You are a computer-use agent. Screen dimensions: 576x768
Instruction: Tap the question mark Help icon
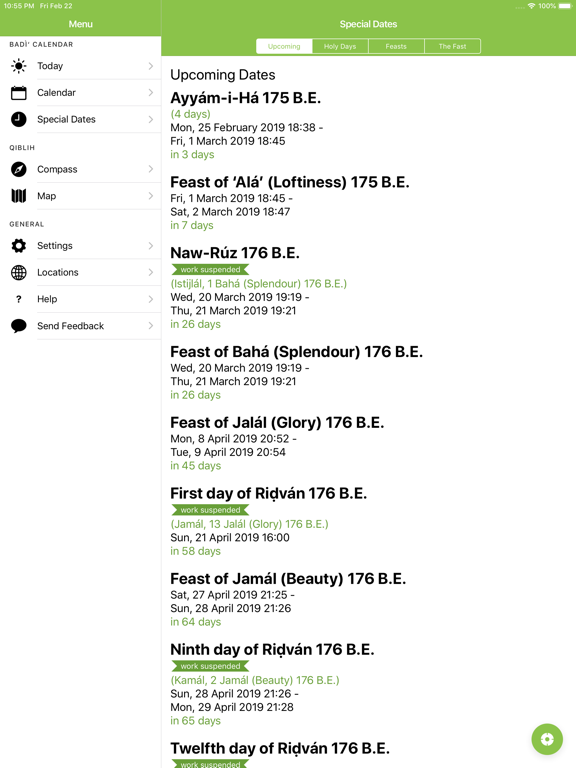coord(19,299)
